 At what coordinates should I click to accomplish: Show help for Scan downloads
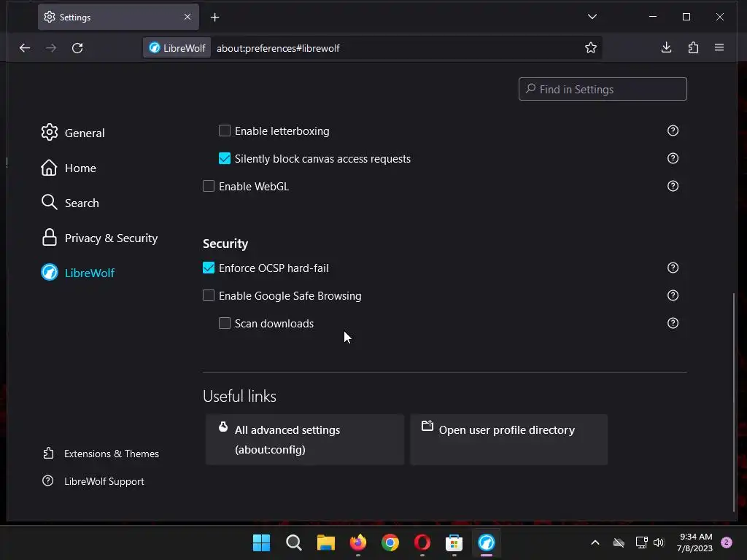(673, 323)
